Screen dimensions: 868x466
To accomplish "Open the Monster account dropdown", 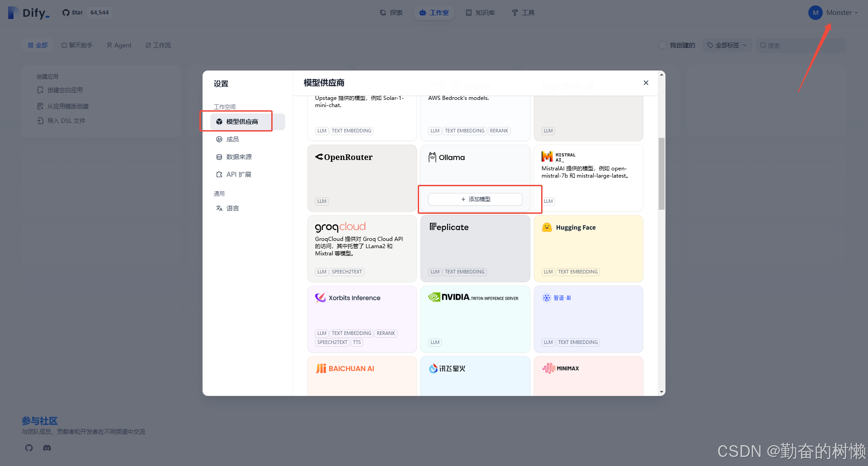I will (x=833, y=13).
